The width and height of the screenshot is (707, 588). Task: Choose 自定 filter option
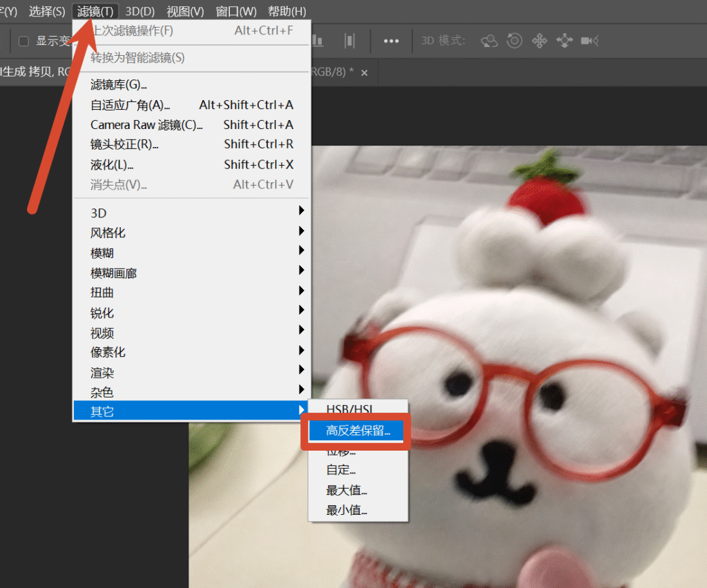(x=358, y=470)
